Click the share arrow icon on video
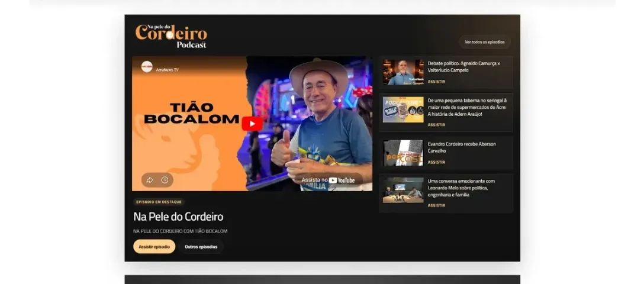The image size is (644, 284). [150, 180]
